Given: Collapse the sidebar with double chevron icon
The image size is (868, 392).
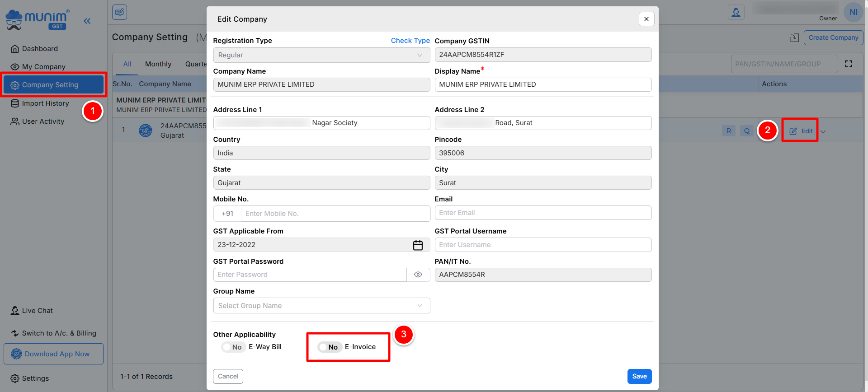Looking at the screenshot, I should (x=87, y=21).
